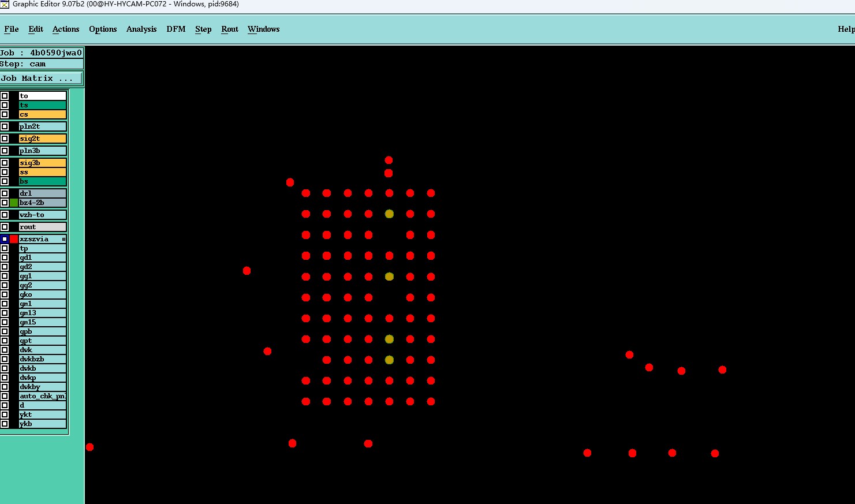Screen dimensions: 855x504
Task: Select the auto_chk_pnl layer name
Action: (x=43, y=396)
